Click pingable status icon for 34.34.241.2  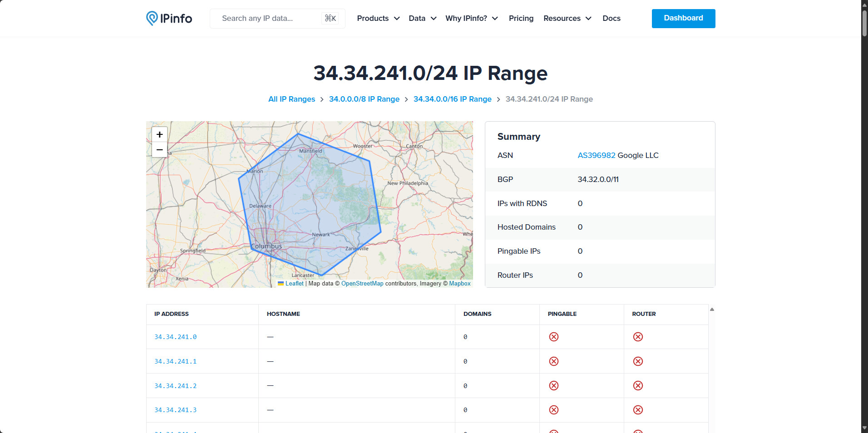click(553, 385)
